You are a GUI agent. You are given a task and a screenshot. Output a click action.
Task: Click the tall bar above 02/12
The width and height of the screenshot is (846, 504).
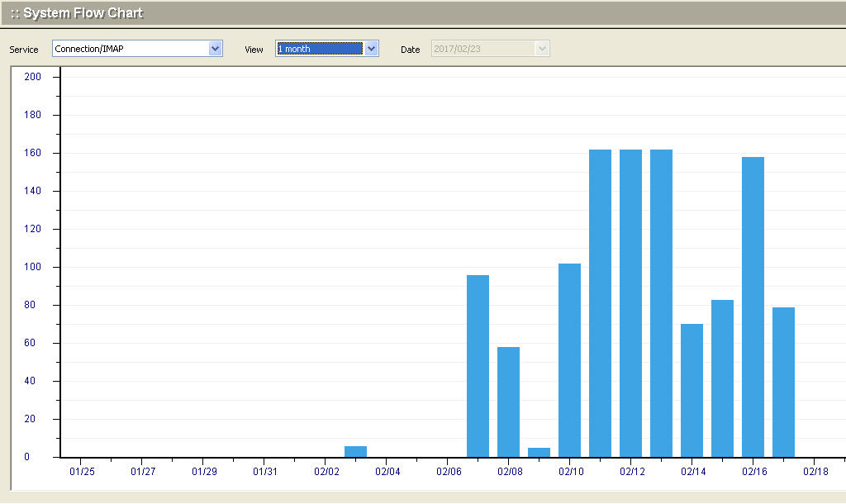click(x=630, y=302)
